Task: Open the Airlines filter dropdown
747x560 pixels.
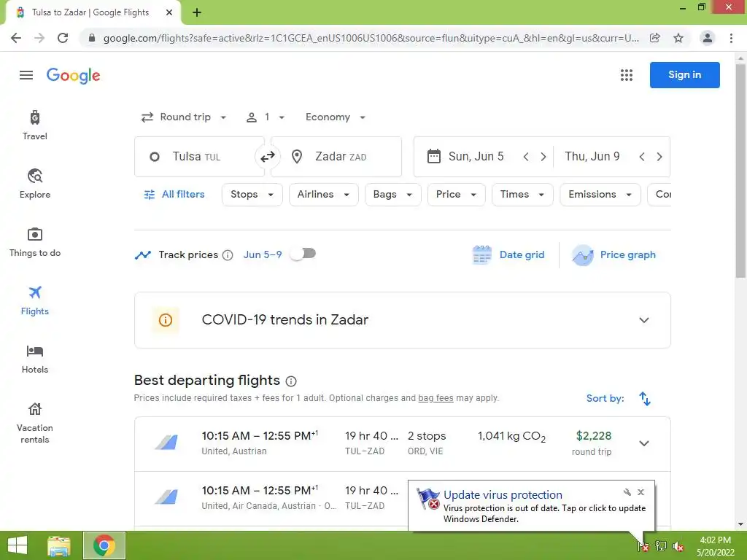Action: point(323,195)
